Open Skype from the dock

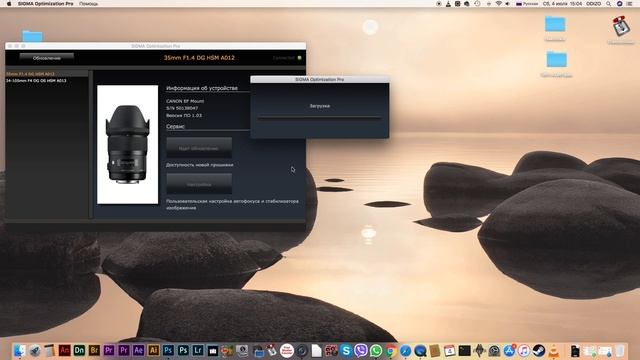(346, 350)
